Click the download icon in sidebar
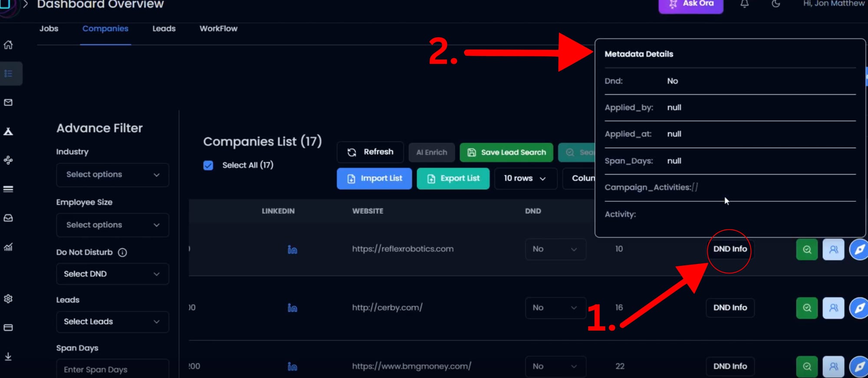Viewport: 868px width, 378px height. point(8,356)
